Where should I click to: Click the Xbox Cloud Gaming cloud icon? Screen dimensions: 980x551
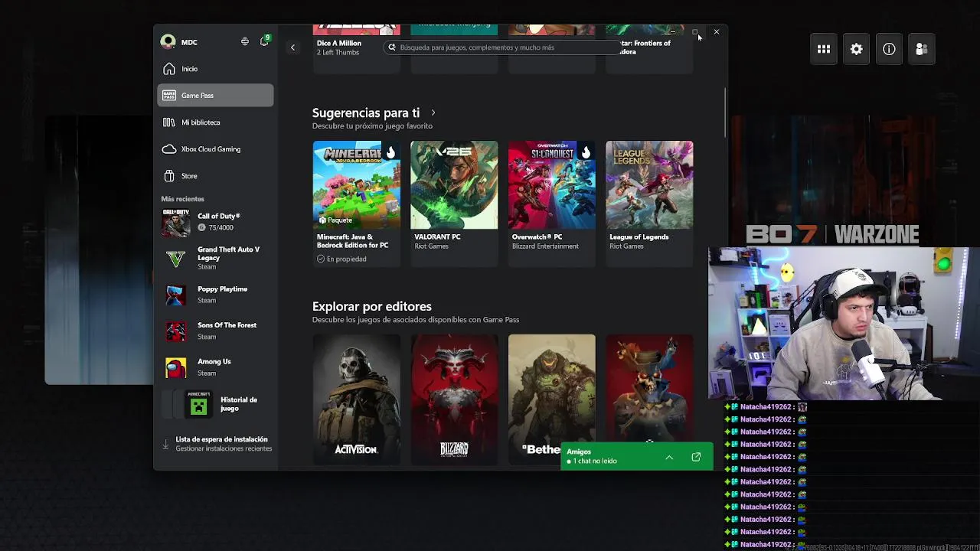pyautogui.click(x=169, y=149)
